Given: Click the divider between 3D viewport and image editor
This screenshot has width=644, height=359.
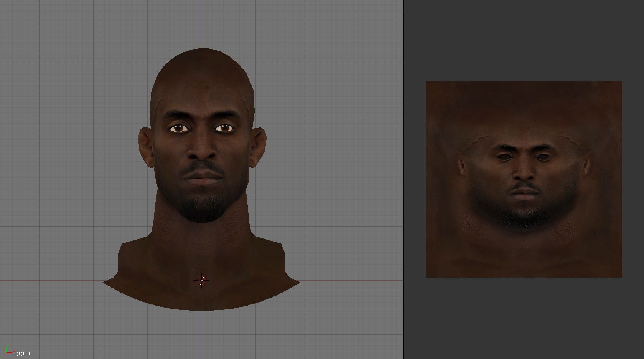Looking at the screenshot, I should [x=403, y=179].
